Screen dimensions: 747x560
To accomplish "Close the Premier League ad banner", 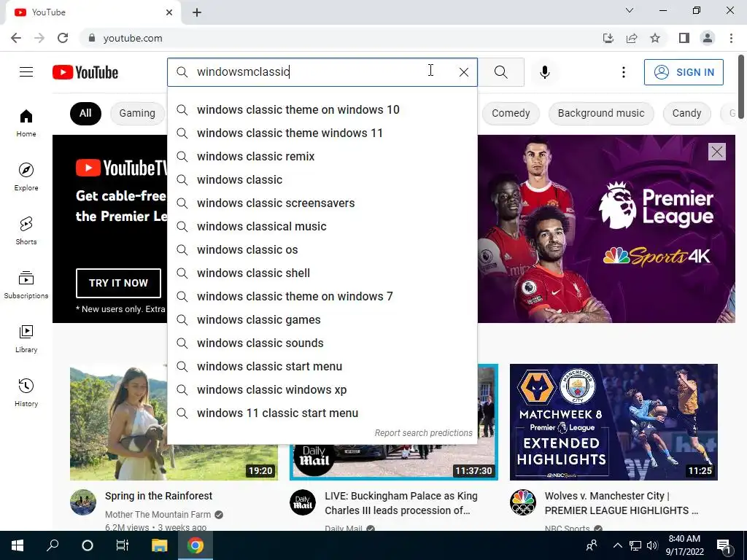I will pos(716,152).
